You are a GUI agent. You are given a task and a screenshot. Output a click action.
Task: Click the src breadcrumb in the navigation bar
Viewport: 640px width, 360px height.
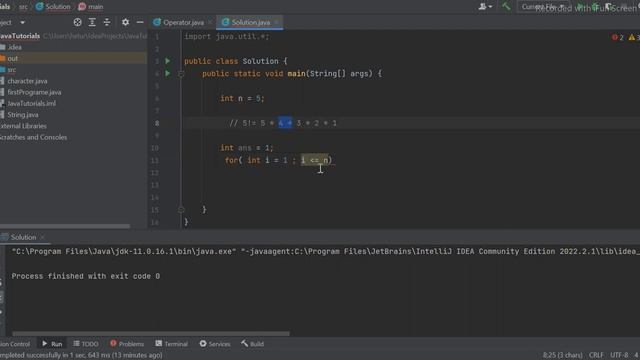pyautogui.click(x=23, y=7)
